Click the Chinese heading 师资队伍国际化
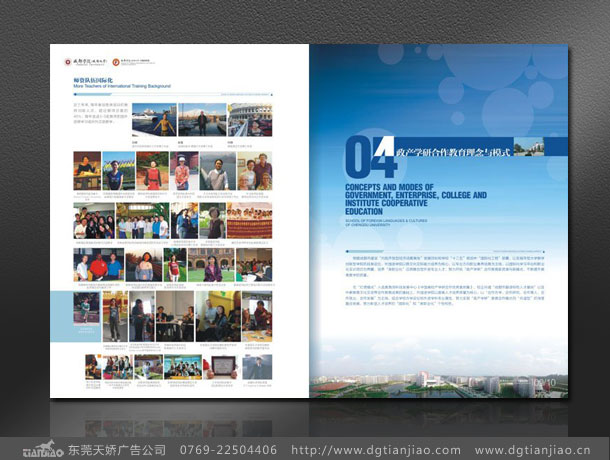 [x=94, y=80]
